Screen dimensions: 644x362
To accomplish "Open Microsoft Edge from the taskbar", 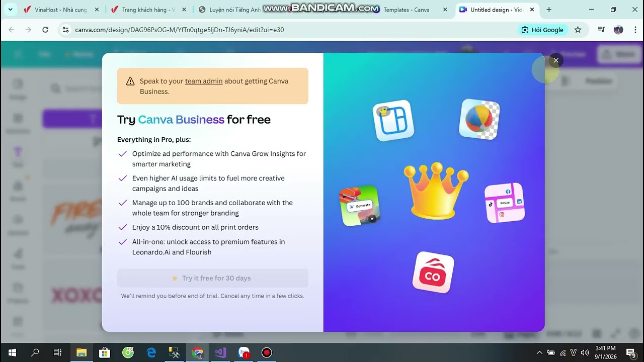I will tap(151, 352).
